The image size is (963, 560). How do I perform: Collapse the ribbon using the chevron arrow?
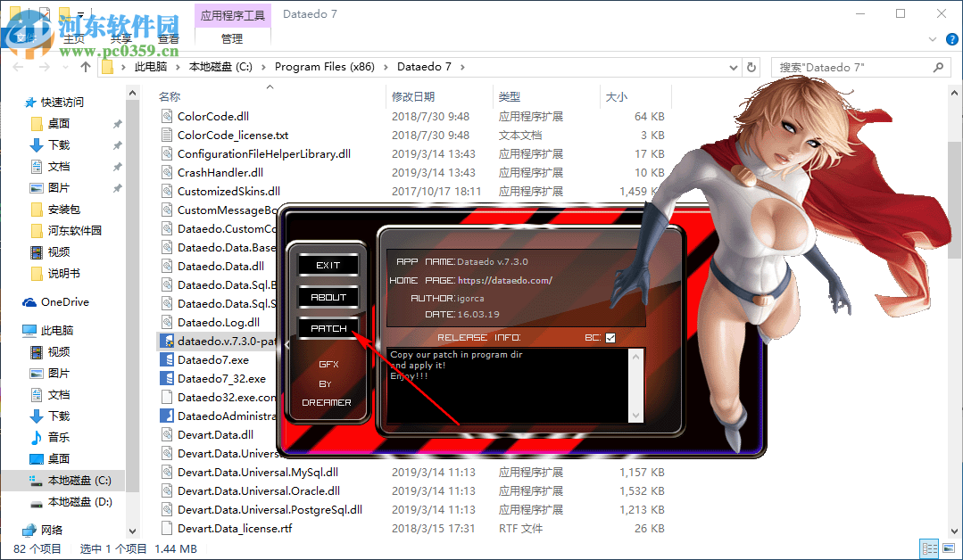point(931,39)
